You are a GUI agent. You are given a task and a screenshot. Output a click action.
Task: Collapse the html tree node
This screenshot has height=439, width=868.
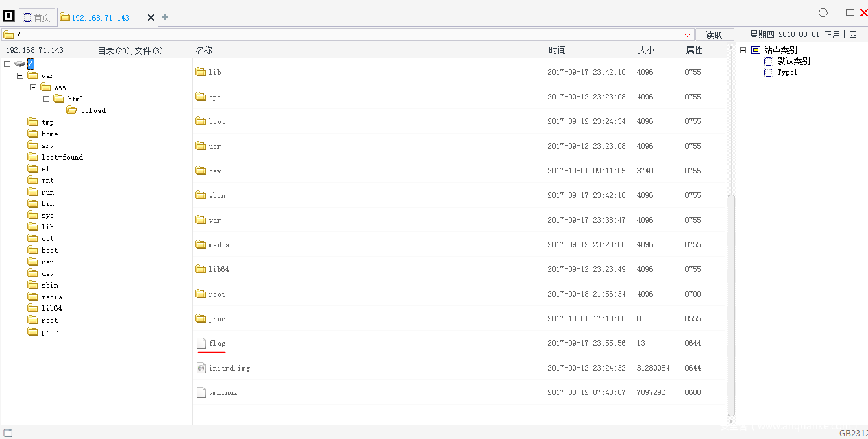[47, 99]
